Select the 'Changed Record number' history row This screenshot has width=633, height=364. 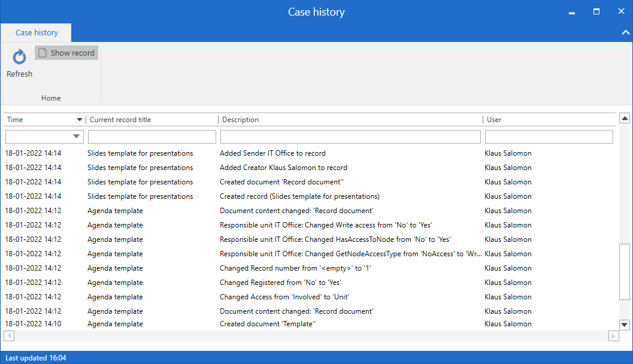click(x=295, y=268)
